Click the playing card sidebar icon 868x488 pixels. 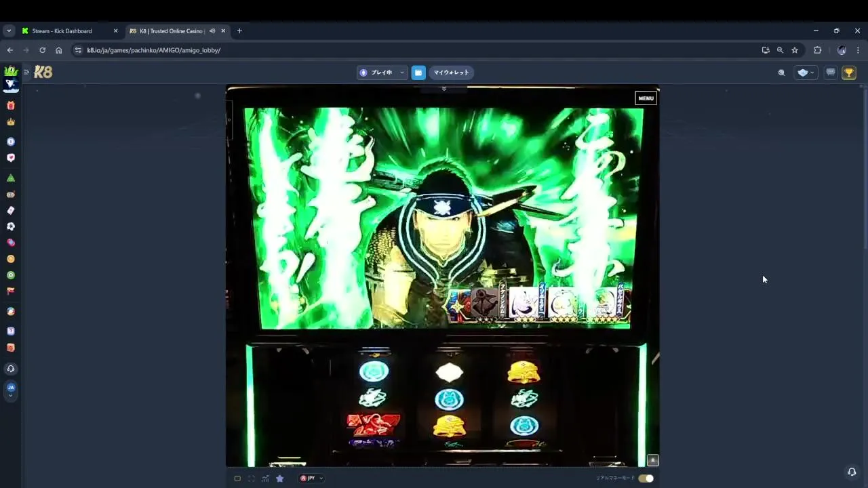(10, 210)
